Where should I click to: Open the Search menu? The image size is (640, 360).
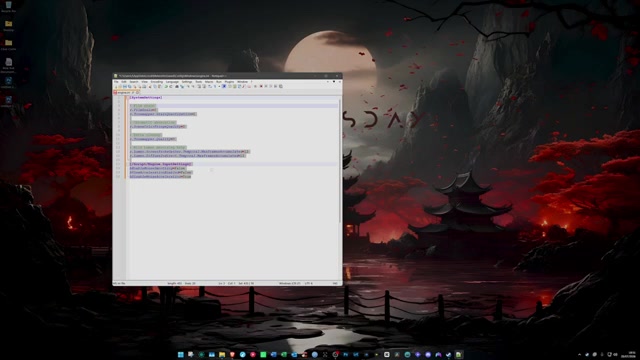tap(134, 82)
